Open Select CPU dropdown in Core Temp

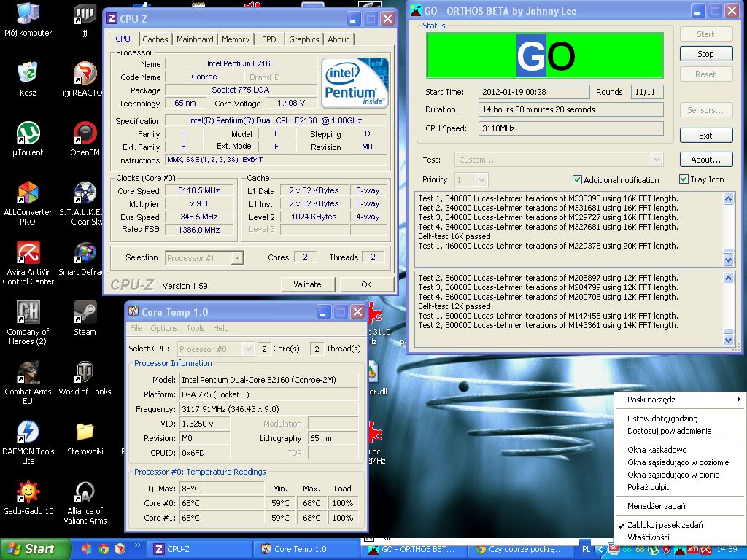click(215, 349)
